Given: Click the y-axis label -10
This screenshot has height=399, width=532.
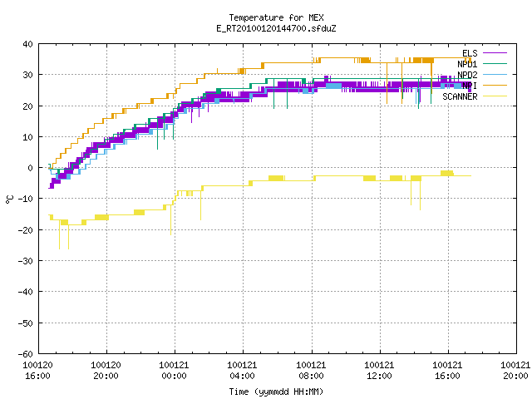Looking at the screenshot, I should 26,199.
